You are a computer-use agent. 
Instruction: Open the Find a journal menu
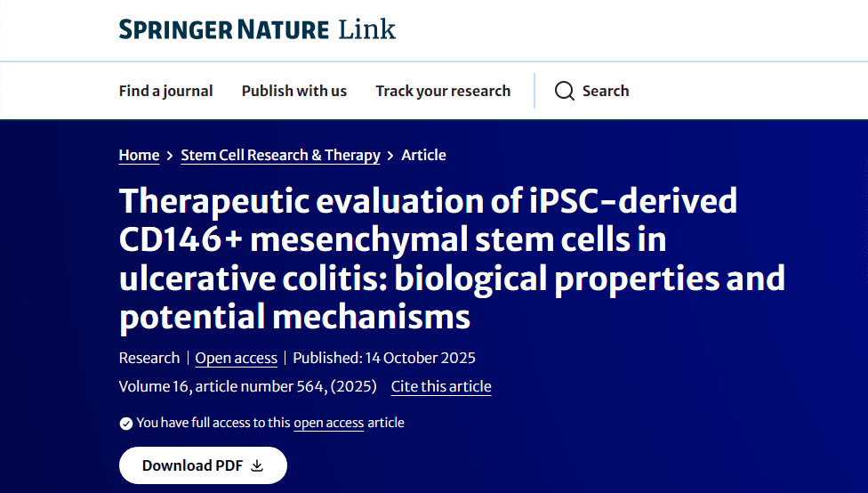click(x=165, y=91)
